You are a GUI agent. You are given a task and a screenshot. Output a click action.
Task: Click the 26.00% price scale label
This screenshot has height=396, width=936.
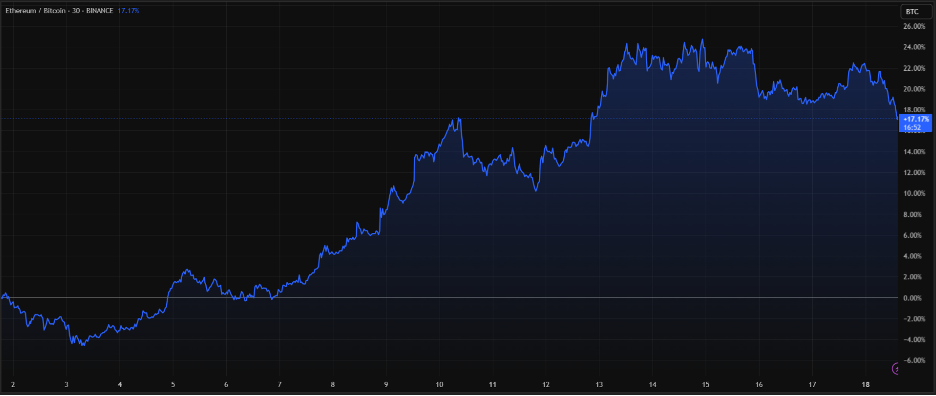pyautogui.click(x=915, y=27)
